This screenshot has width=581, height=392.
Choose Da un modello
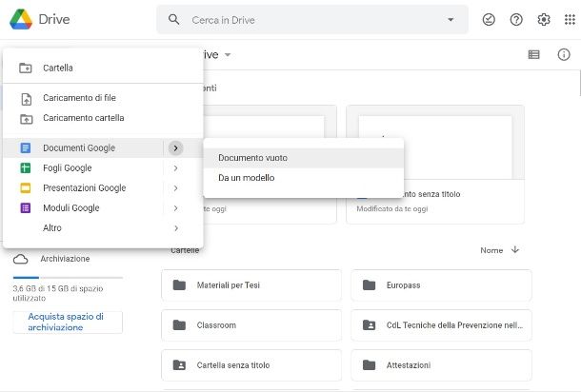(x=304, y=178)
